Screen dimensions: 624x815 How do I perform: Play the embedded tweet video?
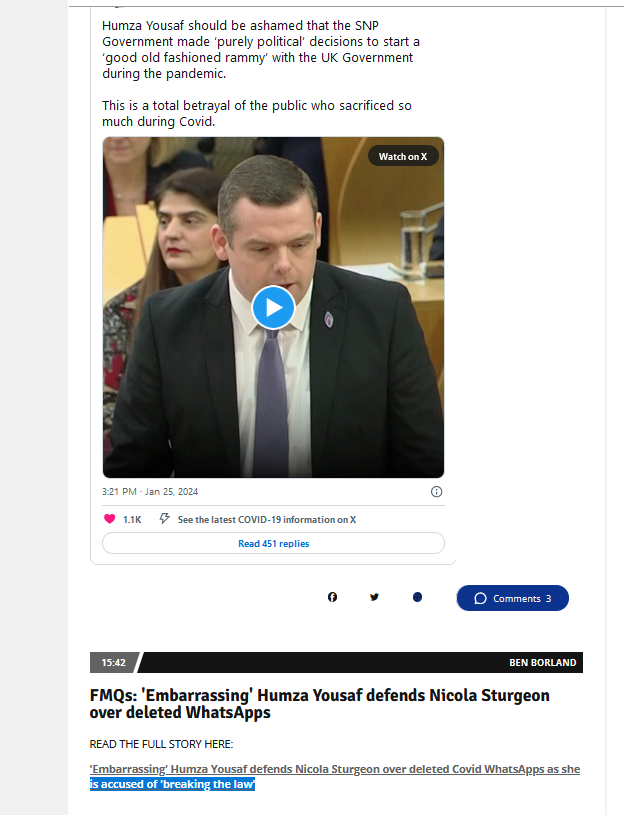point(273,308)
